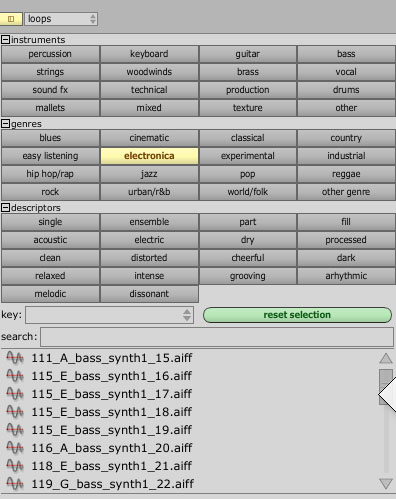
Task: Select 115_E_bass_synth1_18.aiff in the list
Action: [x=112, y=412]
